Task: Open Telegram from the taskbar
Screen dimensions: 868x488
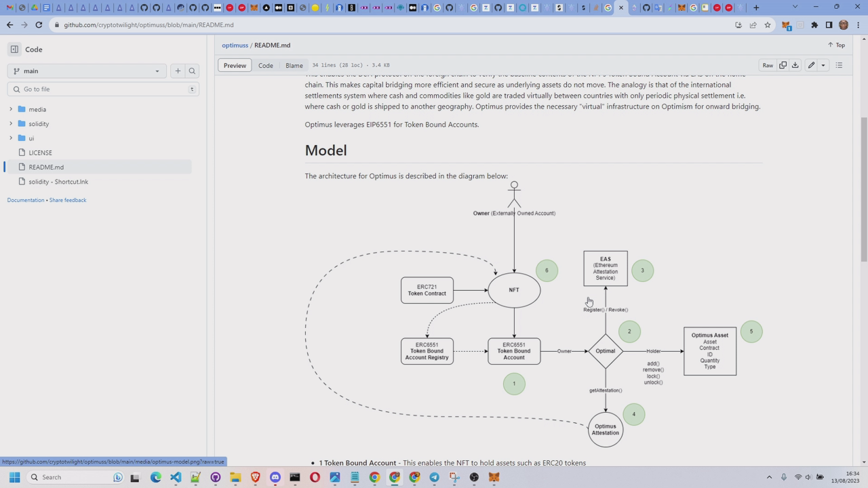Action: (x=434, y=477)
